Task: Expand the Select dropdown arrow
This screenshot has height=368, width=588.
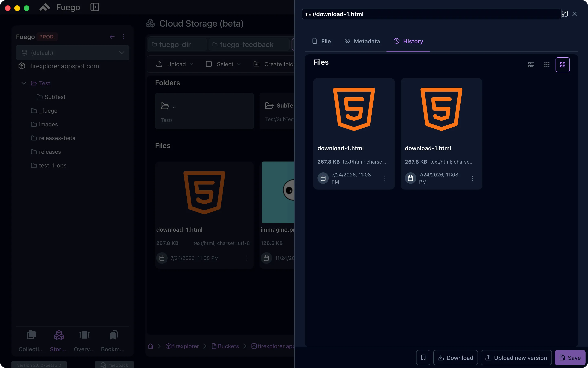Action: coord(239,64)
